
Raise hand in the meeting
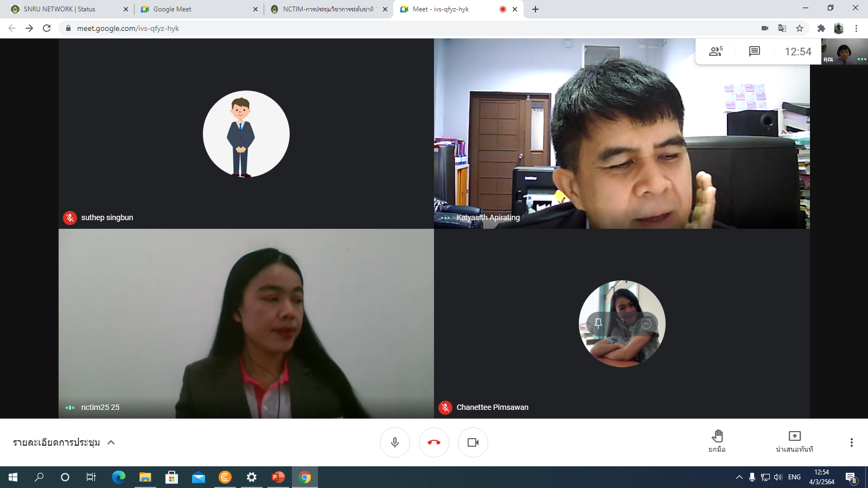[x=717, y=441]
